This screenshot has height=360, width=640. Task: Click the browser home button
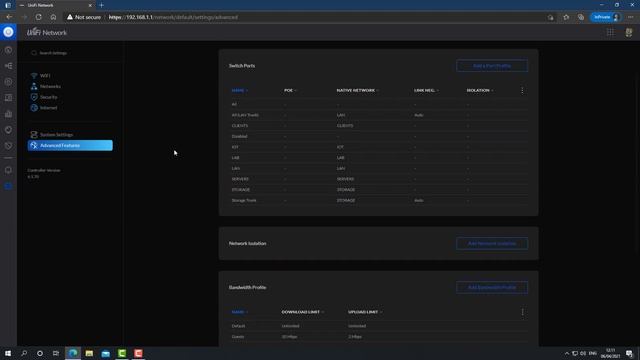coord(53,17)
